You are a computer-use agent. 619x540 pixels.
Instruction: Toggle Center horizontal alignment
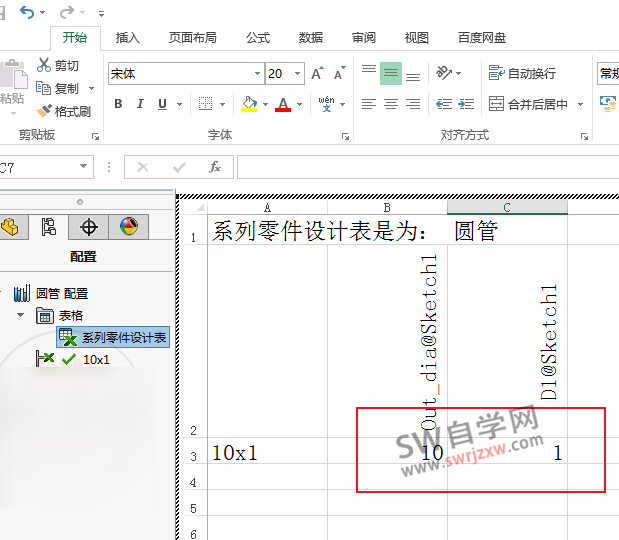pos(391,104)
